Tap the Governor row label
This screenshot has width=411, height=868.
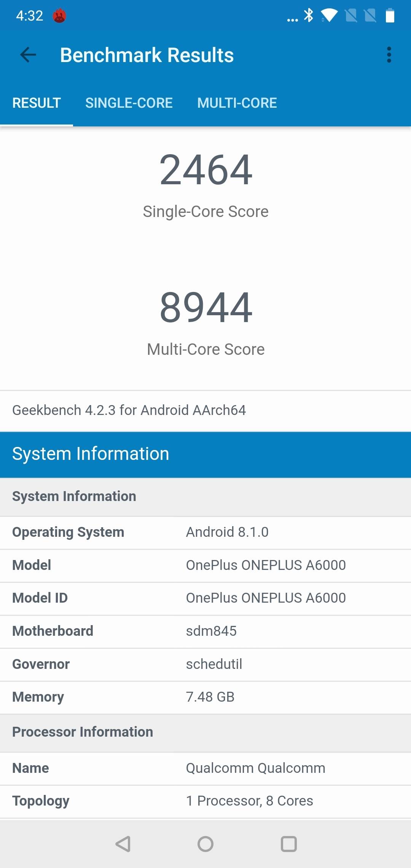click(41, 664)
